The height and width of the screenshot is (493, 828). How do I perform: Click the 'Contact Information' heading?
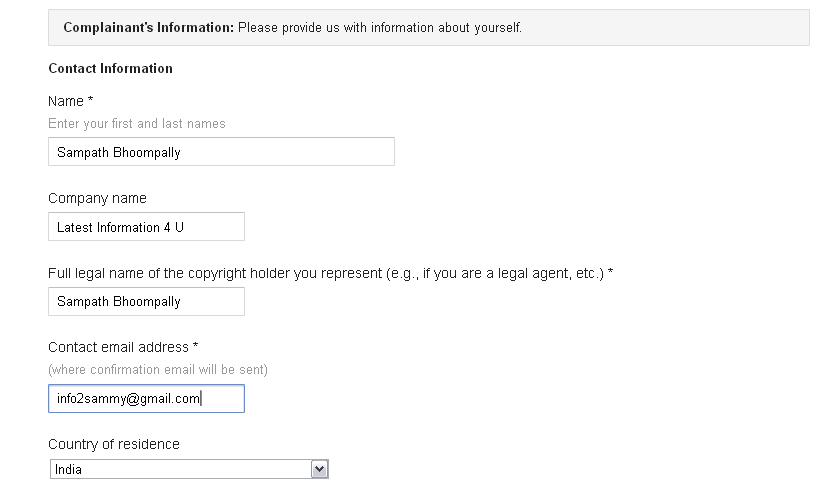click(x=110, y=69)
